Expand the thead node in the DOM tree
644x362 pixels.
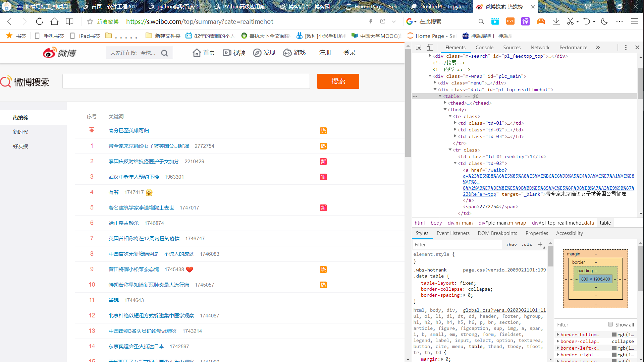(445, 103)
